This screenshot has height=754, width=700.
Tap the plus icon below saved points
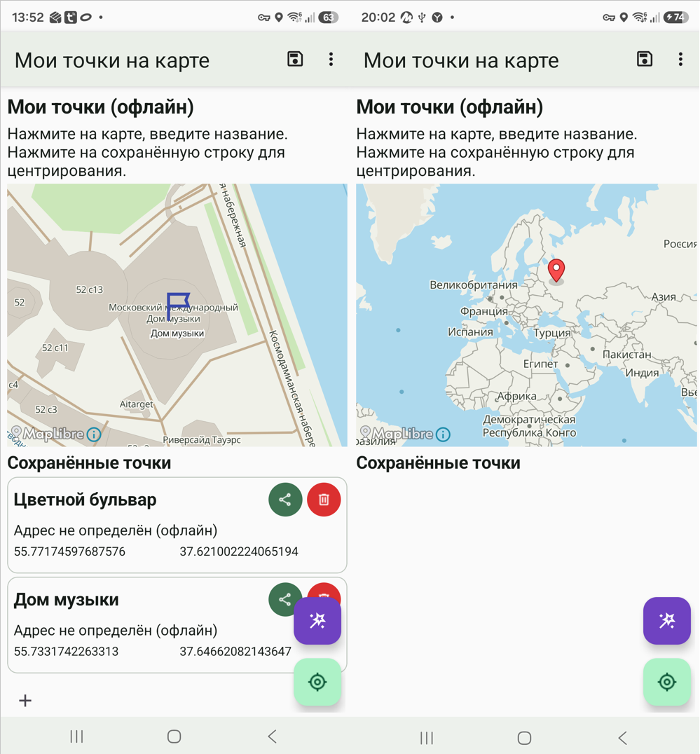point(25,701)
